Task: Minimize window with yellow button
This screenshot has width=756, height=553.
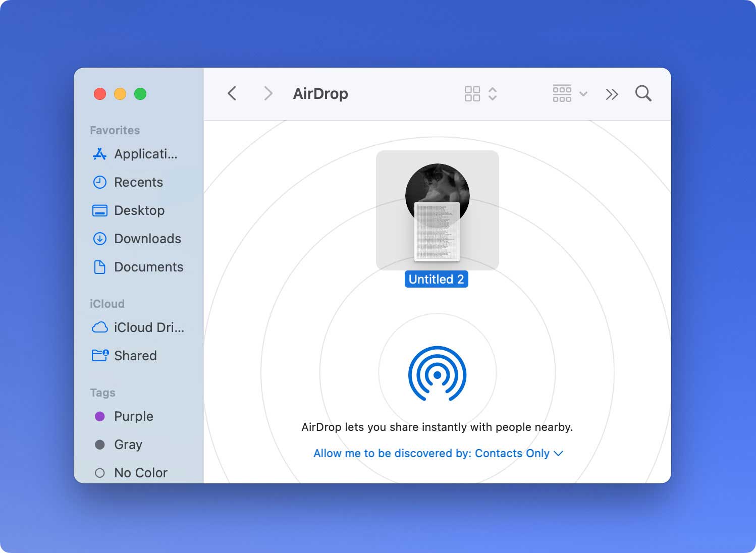Action: tap(120, 94)
